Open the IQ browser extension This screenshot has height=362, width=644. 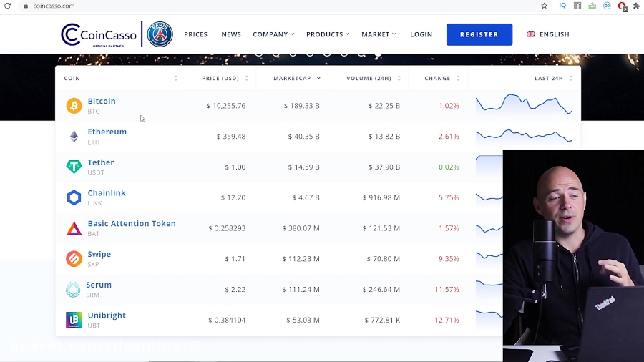click(x=562, y=6)
